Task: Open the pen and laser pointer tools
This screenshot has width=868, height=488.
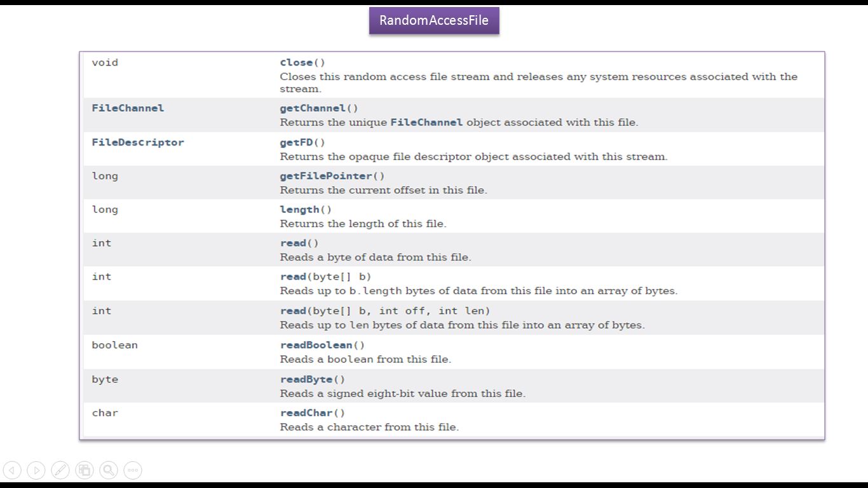Action: [x=60, y=470]
